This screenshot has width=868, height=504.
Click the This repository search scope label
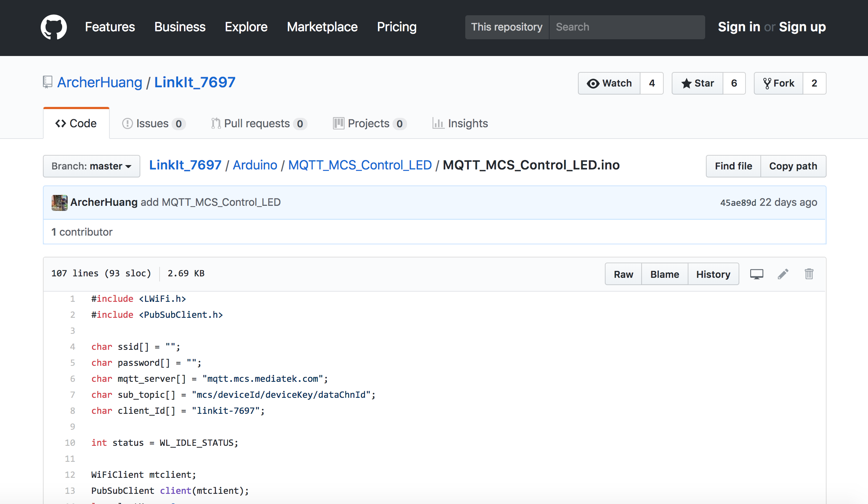tap(507, 27)
